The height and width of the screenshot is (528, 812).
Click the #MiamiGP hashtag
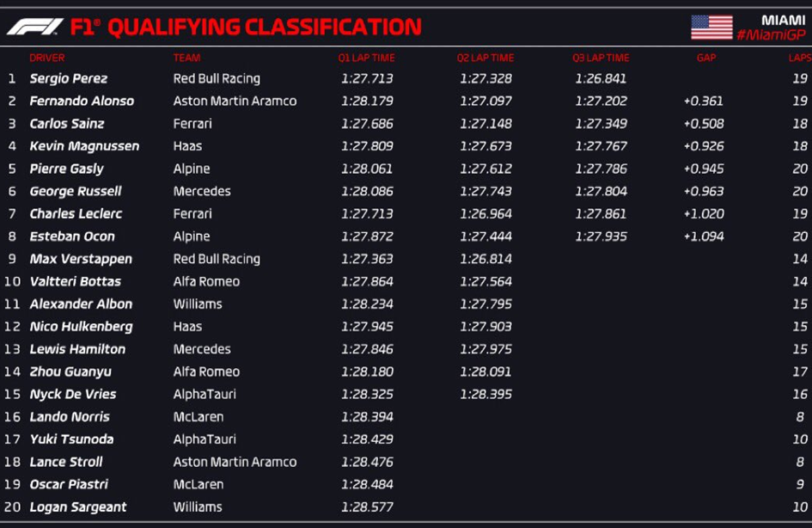[x=771, y=34]
